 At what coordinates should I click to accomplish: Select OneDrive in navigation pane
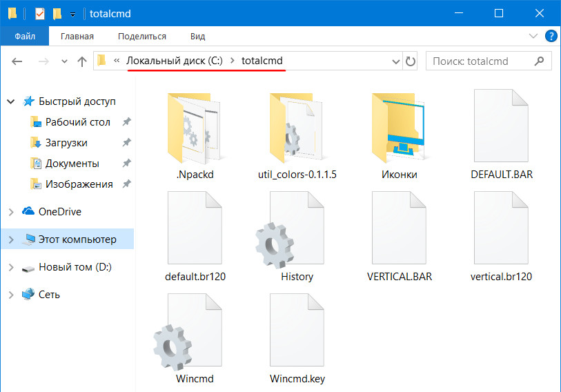point(60,212)
